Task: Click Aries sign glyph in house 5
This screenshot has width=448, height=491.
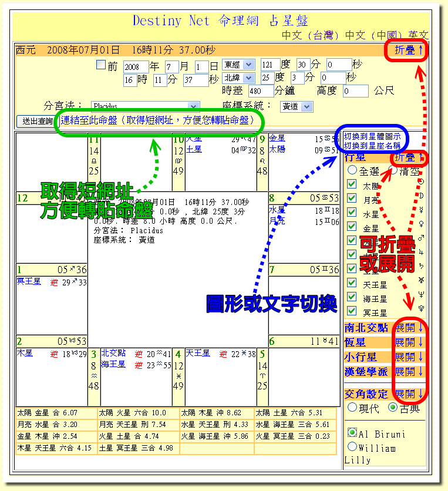Action: (262, 376)
